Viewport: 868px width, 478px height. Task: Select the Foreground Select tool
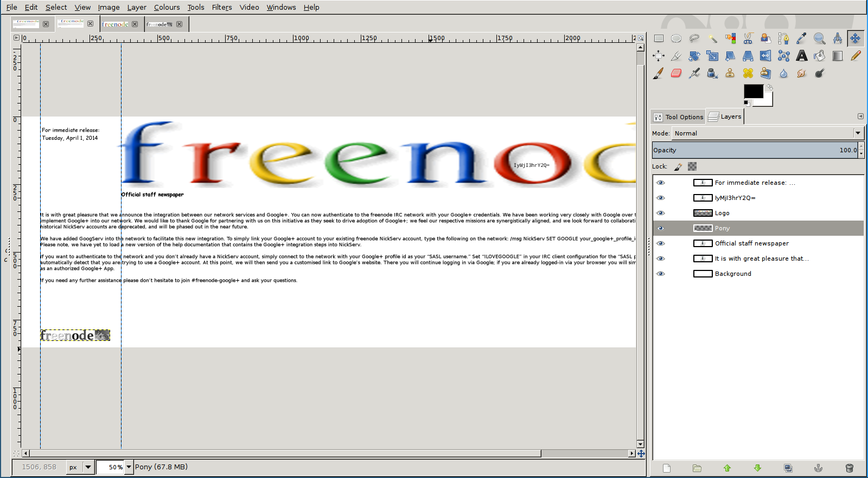click(x=765, y=38)
